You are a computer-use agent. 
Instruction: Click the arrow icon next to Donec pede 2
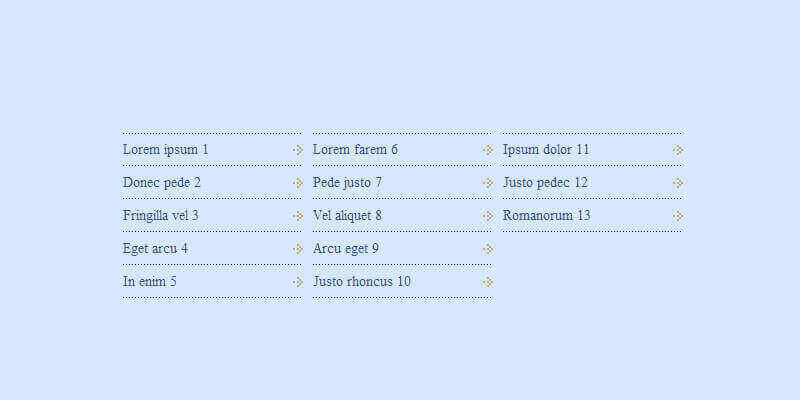point(297,183)
